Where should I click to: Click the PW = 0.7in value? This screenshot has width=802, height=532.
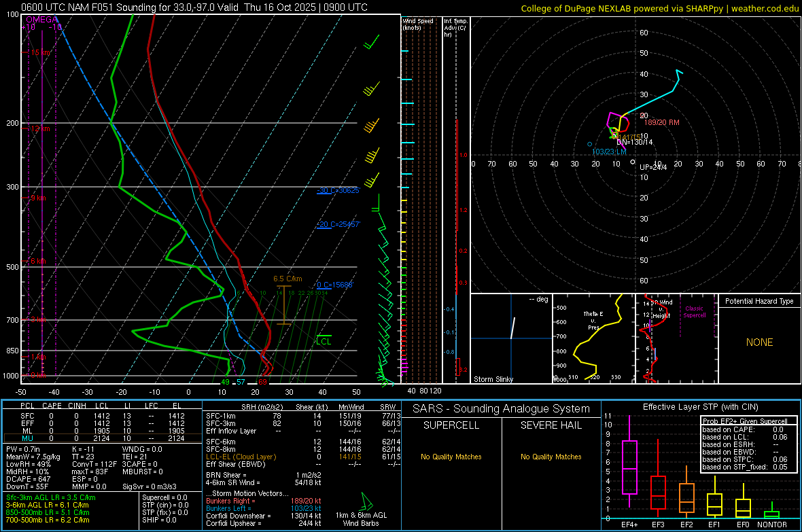(23, 449)
